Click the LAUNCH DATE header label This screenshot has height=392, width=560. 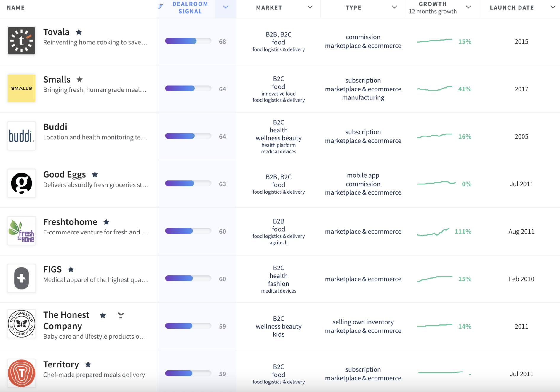(512, 8)
